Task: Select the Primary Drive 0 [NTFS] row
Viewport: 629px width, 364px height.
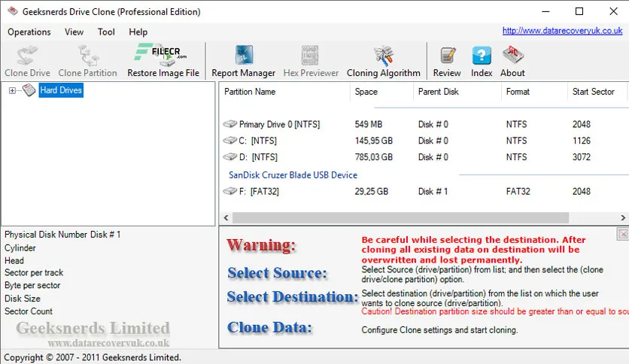Action: click(x=424, y=124)
